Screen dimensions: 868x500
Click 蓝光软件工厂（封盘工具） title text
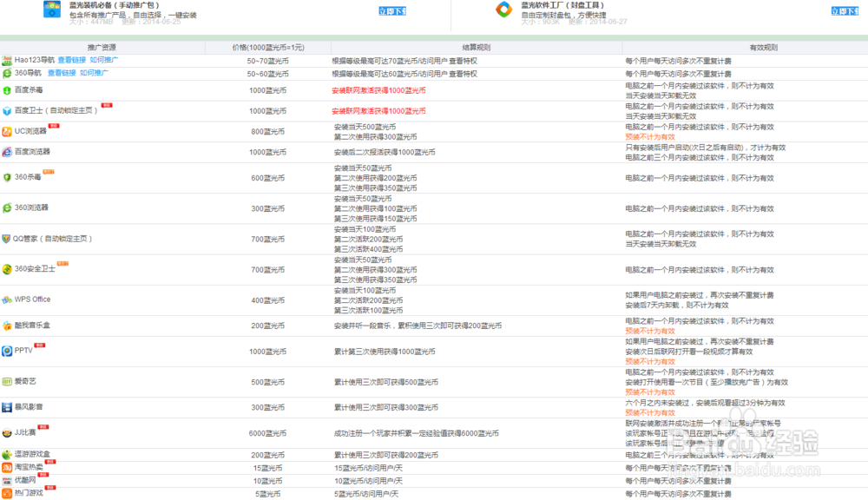(562, 5)
